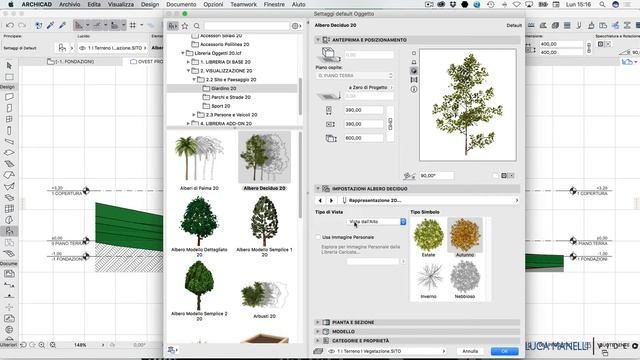Show info icon beside preview
640x360 pixels.
coord(413,89)
